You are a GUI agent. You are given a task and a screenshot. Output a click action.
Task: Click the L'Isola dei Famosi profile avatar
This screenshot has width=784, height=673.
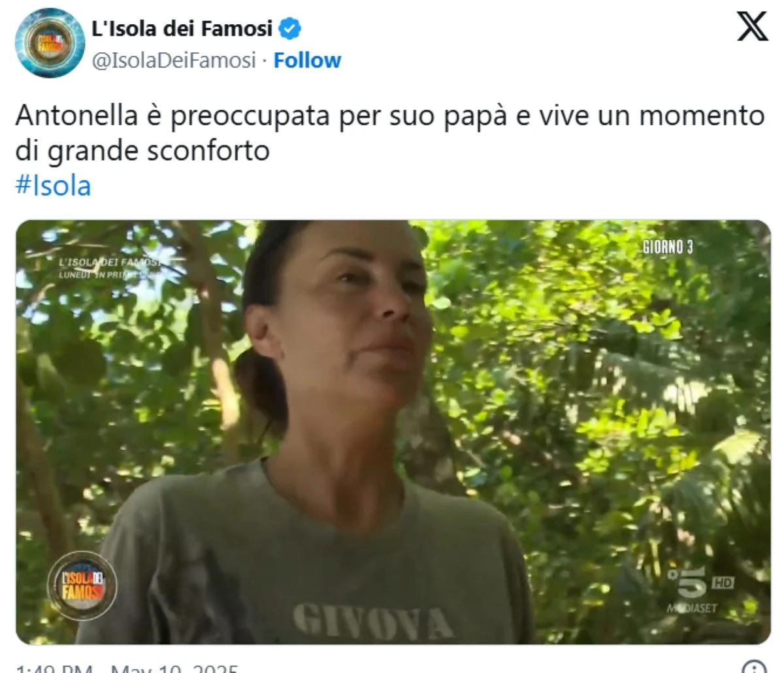click(50, 43)
